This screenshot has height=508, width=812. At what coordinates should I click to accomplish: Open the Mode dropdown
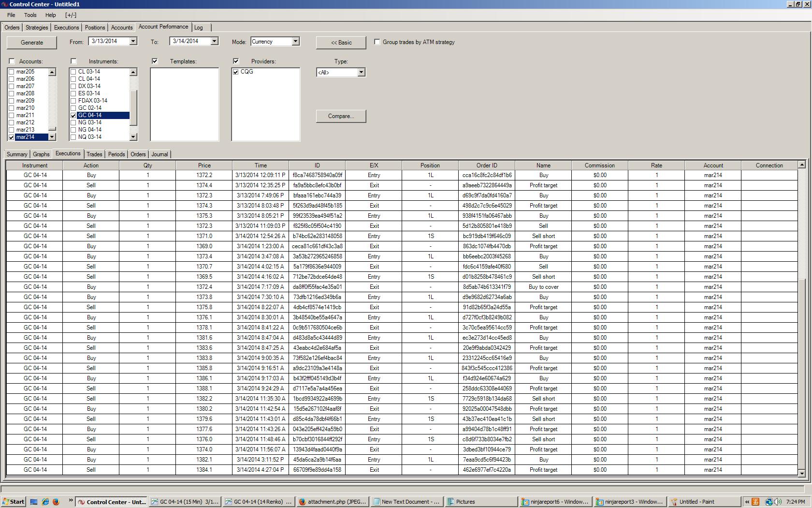pyautogui.click(x=295, y=42)
